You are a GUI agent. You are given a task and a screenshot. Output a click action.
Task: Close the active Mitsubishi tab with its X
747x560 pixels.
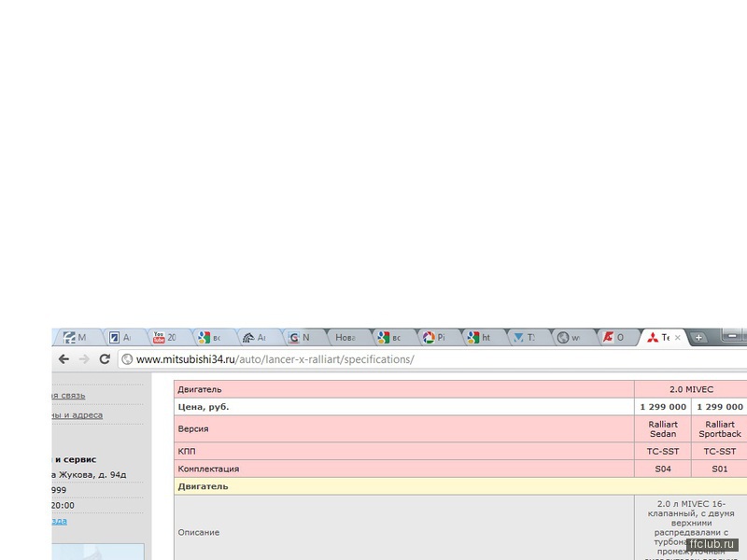click(678, 338)
